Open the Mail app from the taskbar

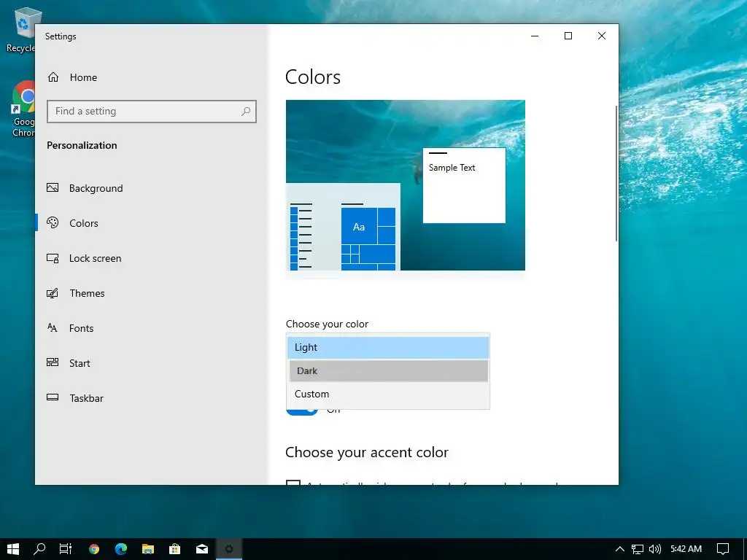click(x=202, y=549)
